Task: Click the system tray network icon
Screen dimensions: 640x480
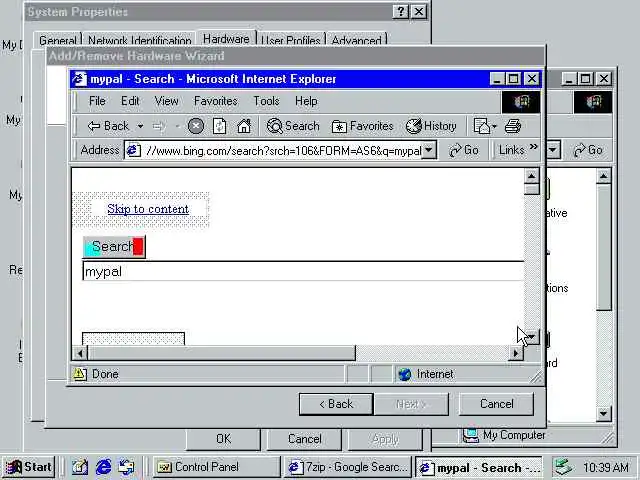Action: [x=563, y=467]
